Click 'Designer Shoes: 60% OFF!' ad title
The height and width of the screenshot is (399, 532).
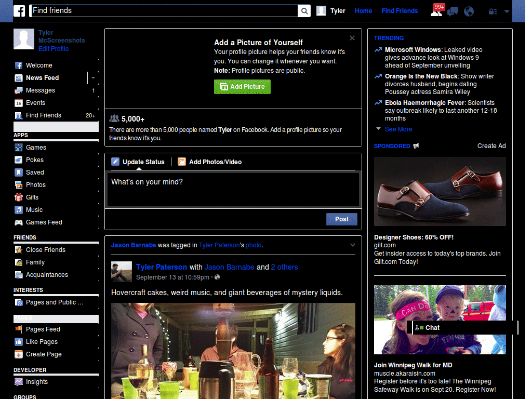tap(414, 237)
